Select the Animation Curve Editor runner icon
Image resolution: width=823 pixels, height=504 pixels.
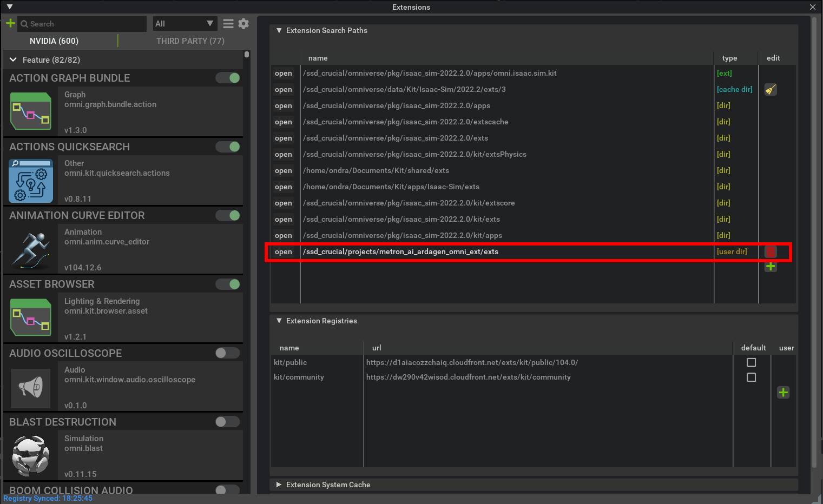[x=31, y=249]
